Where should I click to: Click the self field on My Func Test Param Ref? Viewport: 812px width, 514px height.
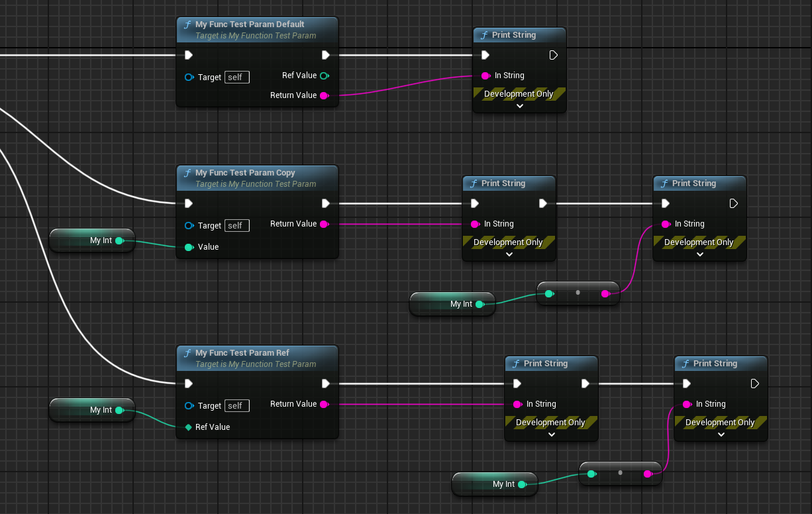(236, 406)
